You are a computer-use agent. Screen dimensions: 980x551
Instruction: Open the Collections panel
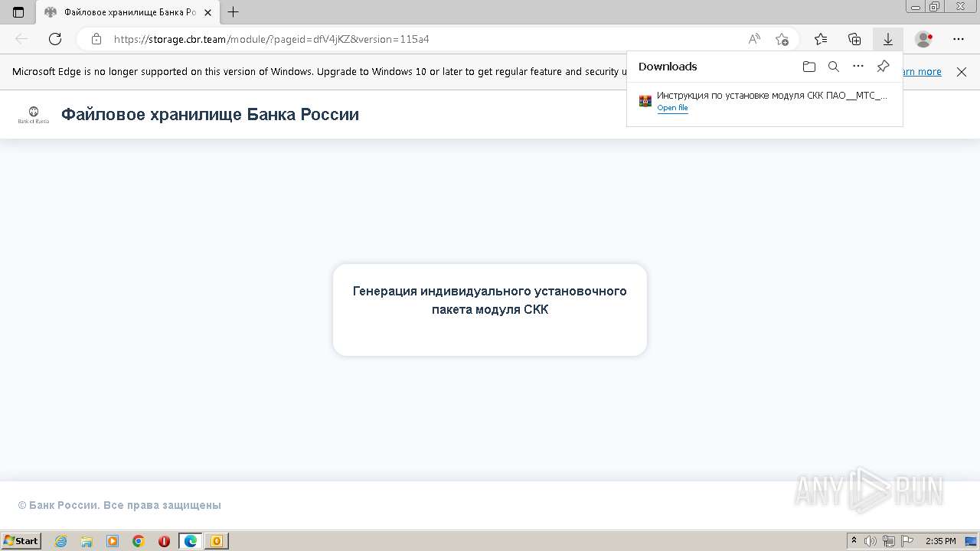(x=854, y=39)
